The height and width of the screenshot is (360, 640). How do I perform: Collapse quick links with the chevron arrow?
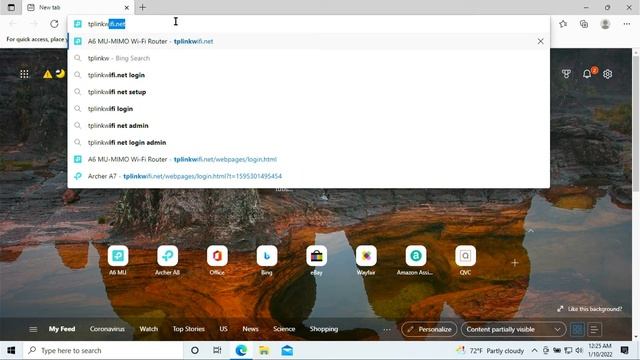pyautogui.click(x=531, y=231)
